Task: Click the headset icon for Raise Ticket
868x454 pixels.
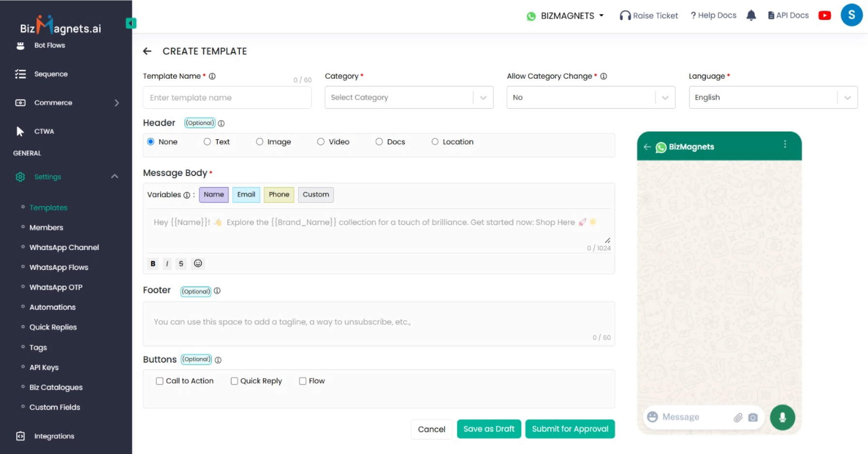Action: click(625, 15)
